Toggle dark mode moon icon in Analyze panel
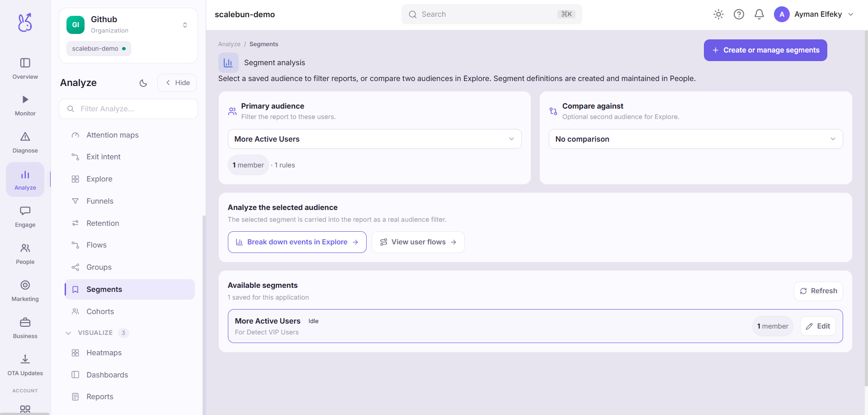The image size is (868, 415). (143, 83)
